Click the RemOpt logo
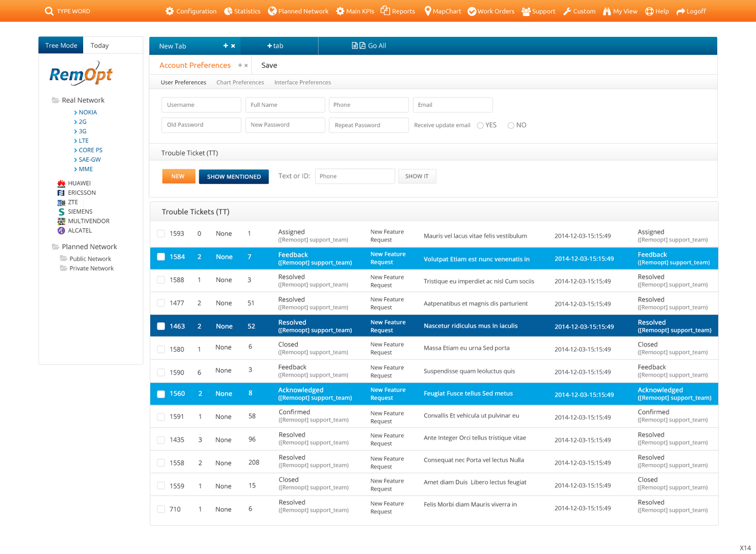The width and height of the screenshot is (756, 554). (x=81, y=74)
